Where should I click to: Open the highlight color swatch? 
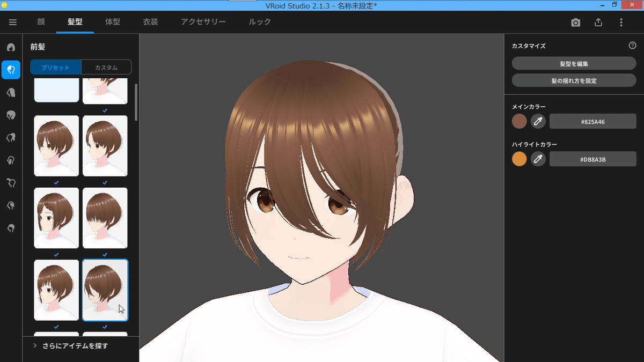(x=519, y=159)
